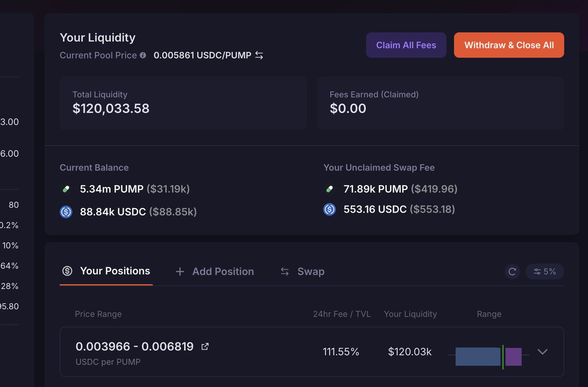This screenshot has height=387, width=588.
Task: Expand the 0.003966 - 0.006819 position details
Action: pos(542,352)
